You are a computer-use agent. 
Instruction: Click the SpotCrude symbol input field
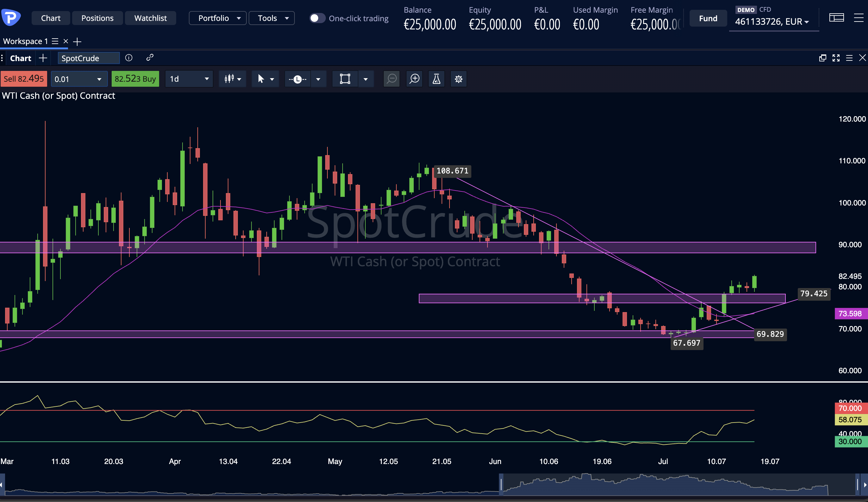pyautogui.click(x=89, y=58)
